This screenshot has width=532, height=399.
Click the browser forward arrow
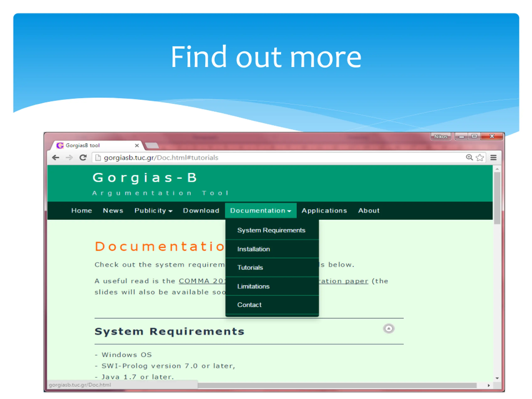[69, 158]
